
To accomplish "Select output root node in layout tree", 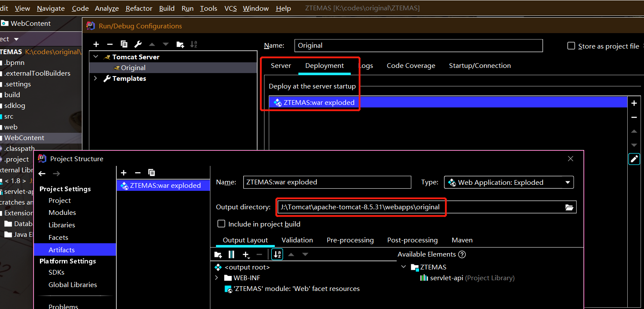I will (247, 267).
